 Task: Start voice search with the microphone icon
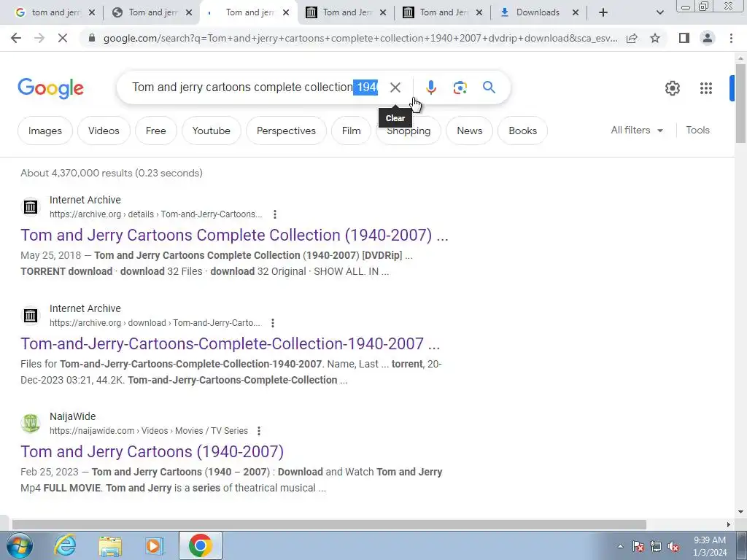430,87
